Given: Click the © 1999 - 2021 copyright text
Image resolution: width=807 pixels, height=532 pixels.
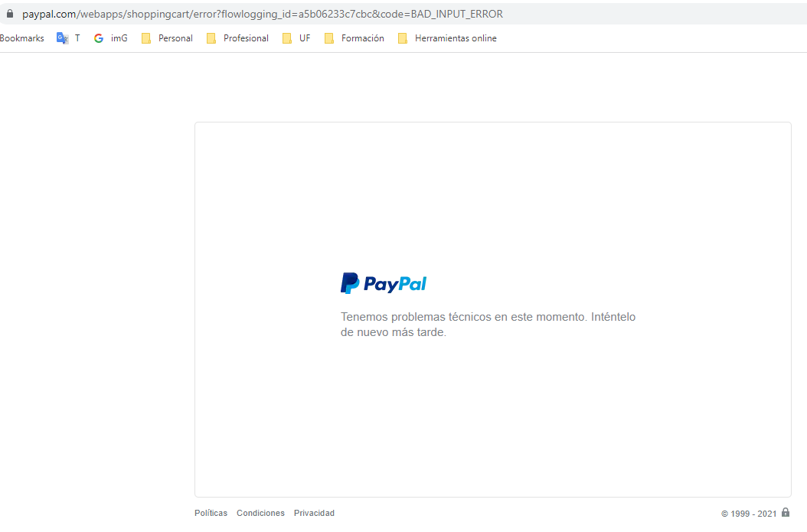Looking at the screenshot, I should (749, 514).
